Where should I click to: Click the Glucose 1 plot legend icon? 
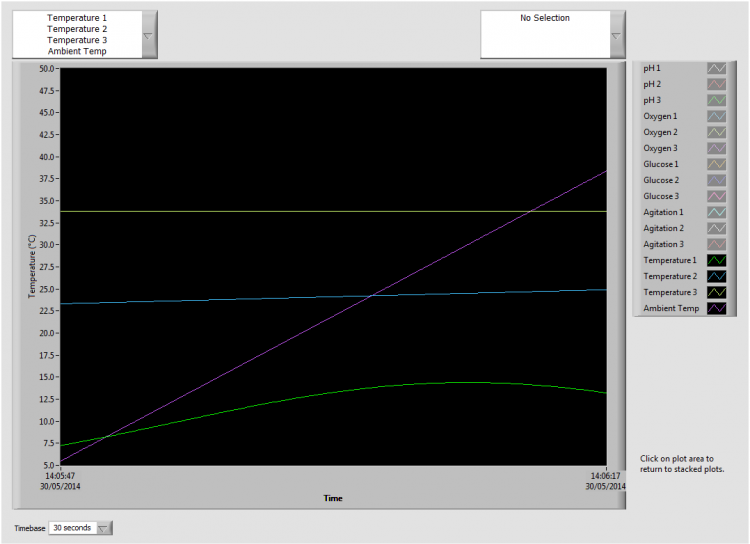717,165
